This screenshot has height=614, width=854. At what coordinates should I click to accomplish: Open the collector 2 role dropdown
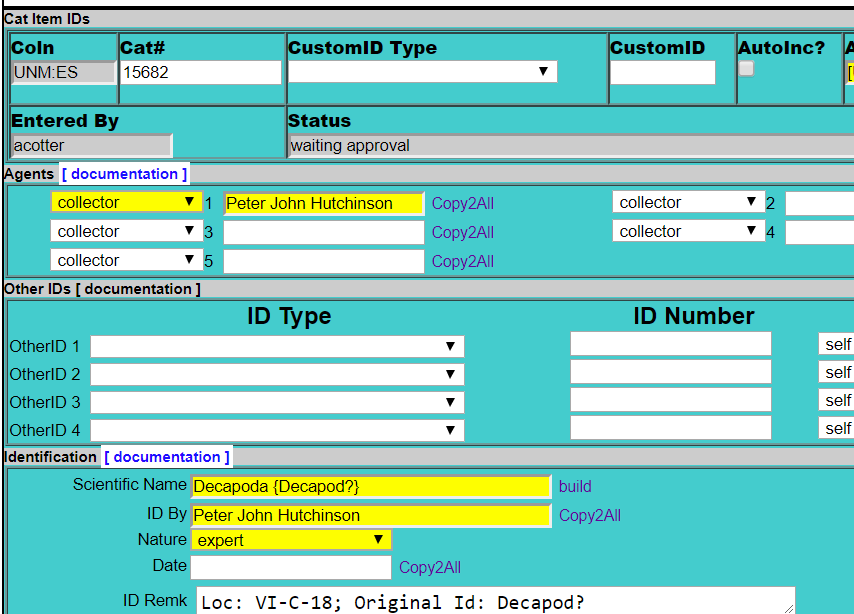[x=688, y=202]
